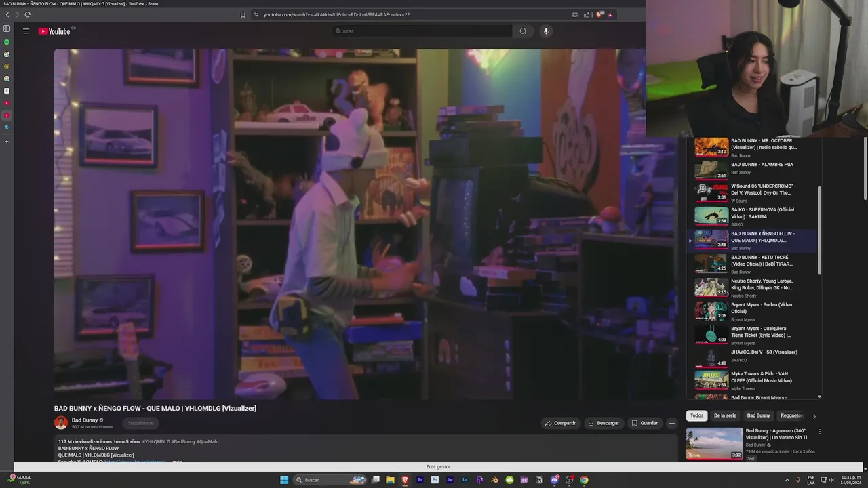Open Bad Bunny channel avatar

coord(61,423)
